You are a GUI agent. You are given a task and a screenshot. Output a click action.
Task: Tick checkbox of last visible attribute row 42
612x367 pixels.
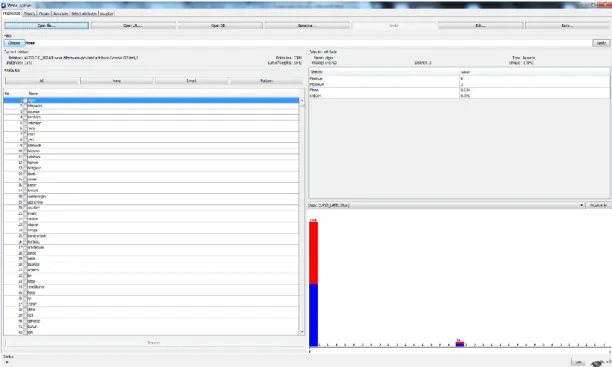pyautogui.click(x=25, y=332)
